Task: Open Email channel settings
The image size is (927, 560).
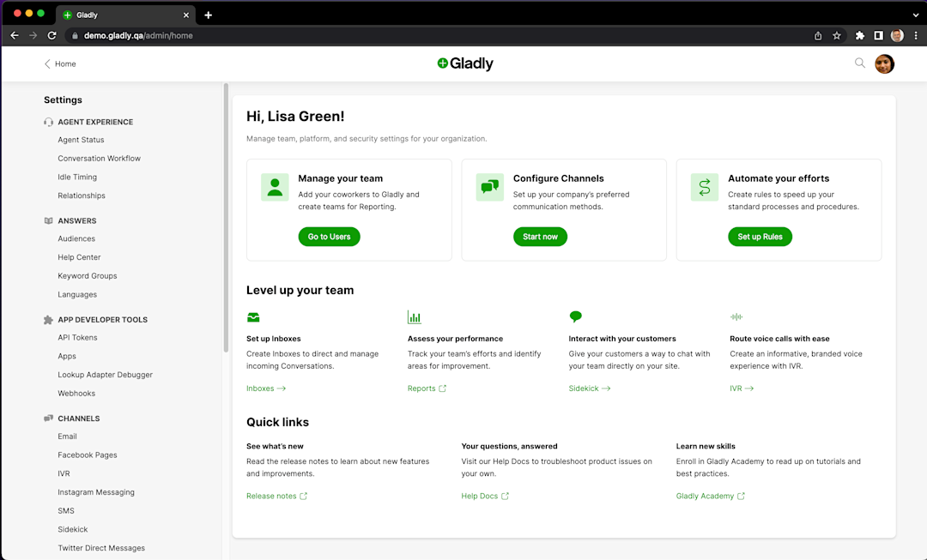Action: [68, 437]
